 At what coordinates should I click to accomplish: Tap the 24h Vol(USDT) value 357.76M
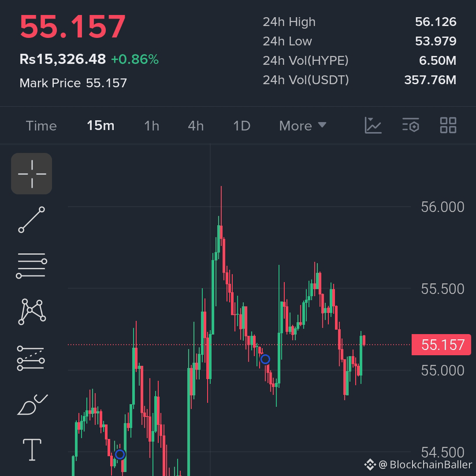430,80
